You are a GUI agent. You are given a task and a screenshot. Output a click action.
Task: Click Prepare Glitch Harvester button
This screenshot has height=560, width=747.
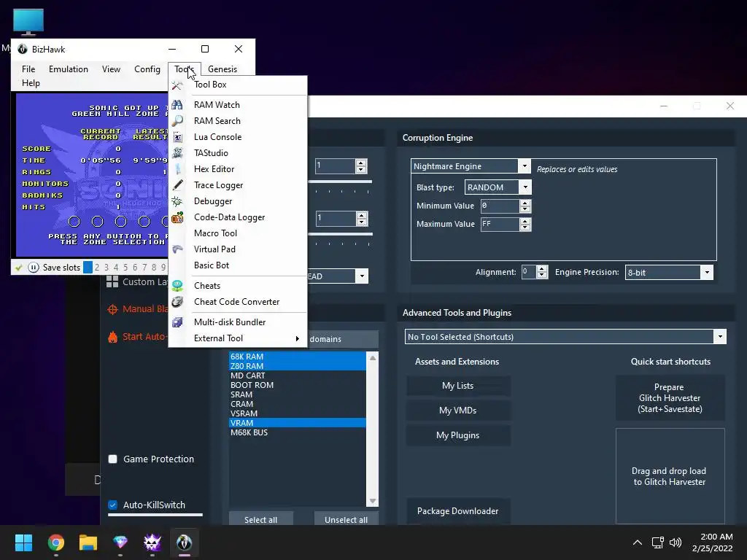[x=670, y=398]
